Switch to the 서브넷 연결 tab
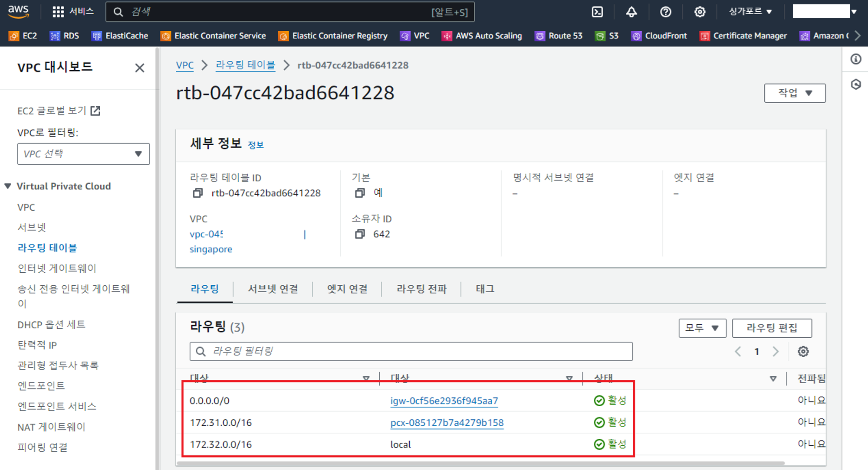 273,289
